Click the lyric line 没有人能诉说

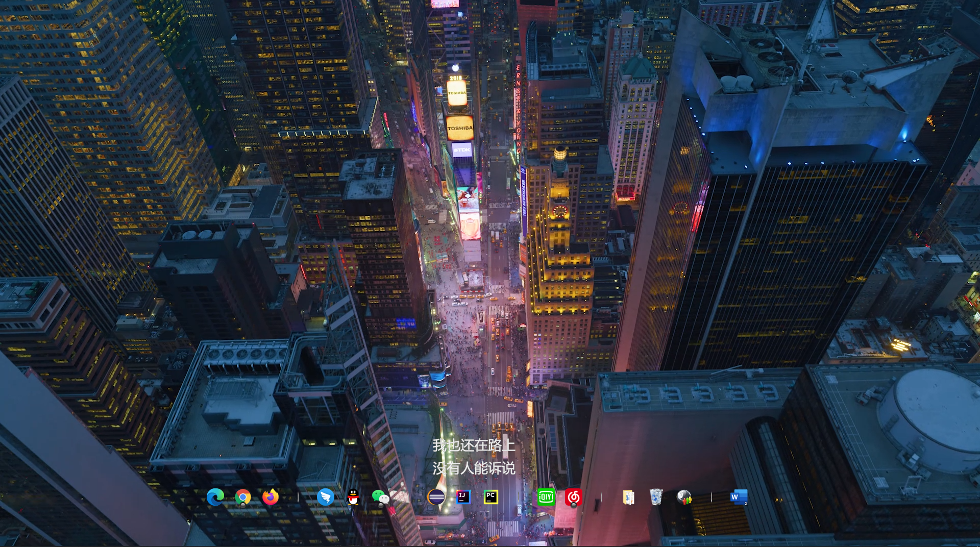pyautogui.click(x=474, y=468)
